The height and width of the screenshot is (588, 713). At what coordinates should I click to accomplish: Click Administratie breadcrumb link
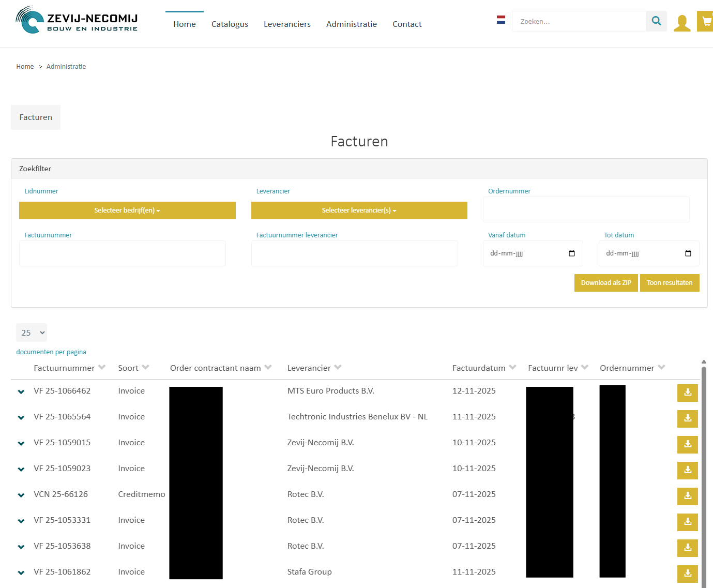coord(66,67)
